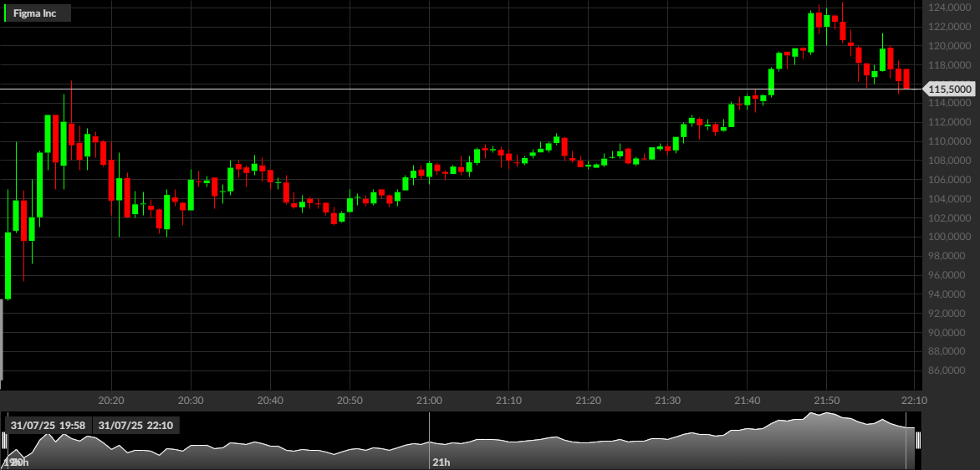980x470 pixels.
Task: Click the 122,0000 price axis label
Action: click(949, 27)
